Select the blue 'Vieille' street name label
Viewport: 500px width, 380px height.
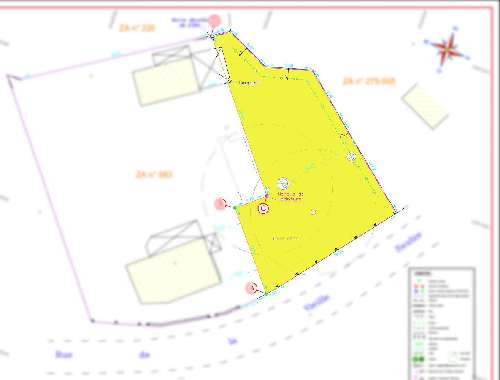tap(317, 302)
